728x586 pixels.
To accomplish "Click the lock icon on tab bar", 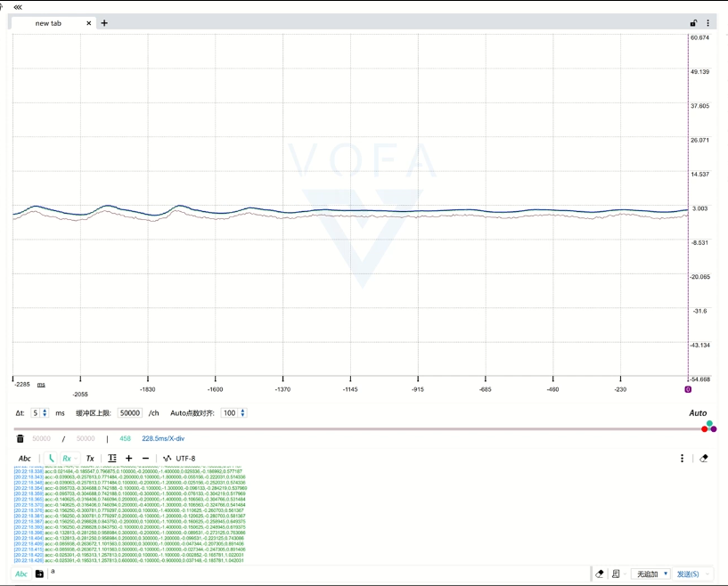I will coord(693,23).
